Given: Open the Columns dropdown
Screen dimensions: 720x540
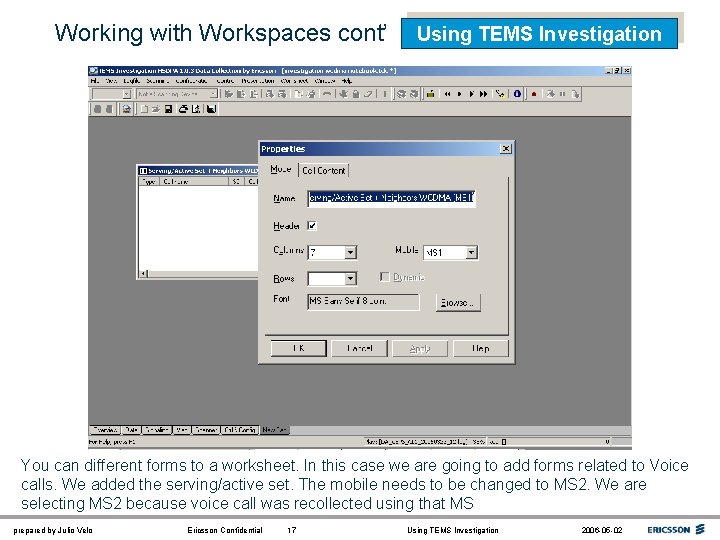Looking at the screenshot, I should pos(350,252).
